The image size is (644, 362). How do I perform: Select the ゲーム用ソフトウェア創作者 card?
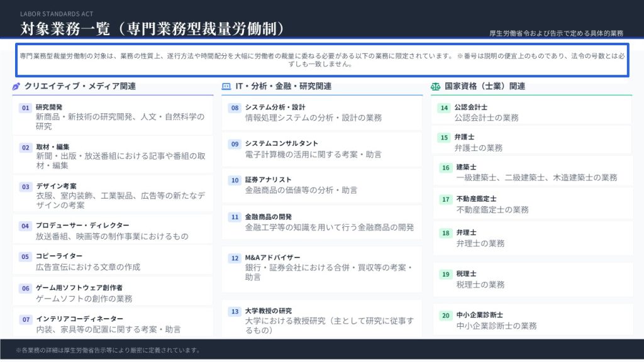point(113,293)
